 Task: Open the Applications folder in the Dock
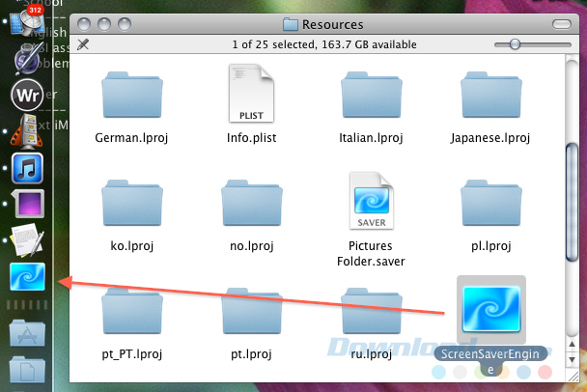[27, 334]
